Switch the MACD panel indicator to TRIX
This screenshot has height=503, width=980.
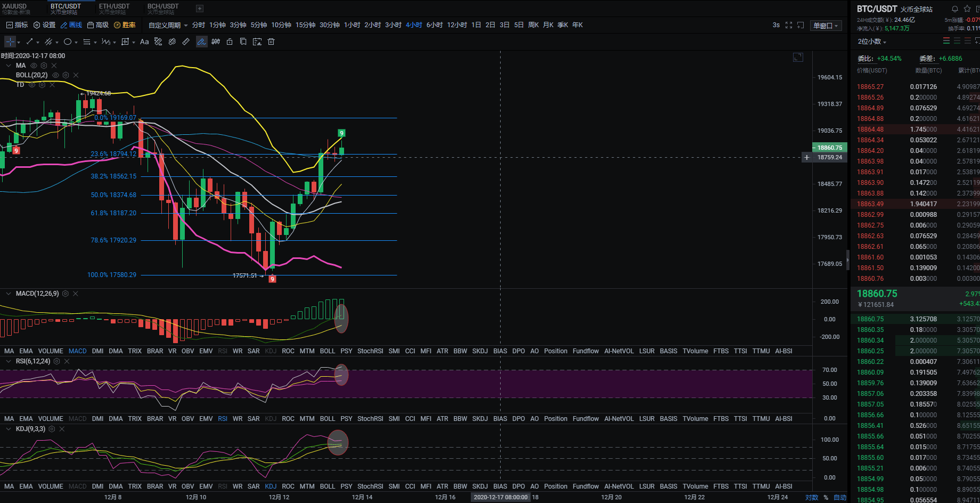tap(135, 351)
